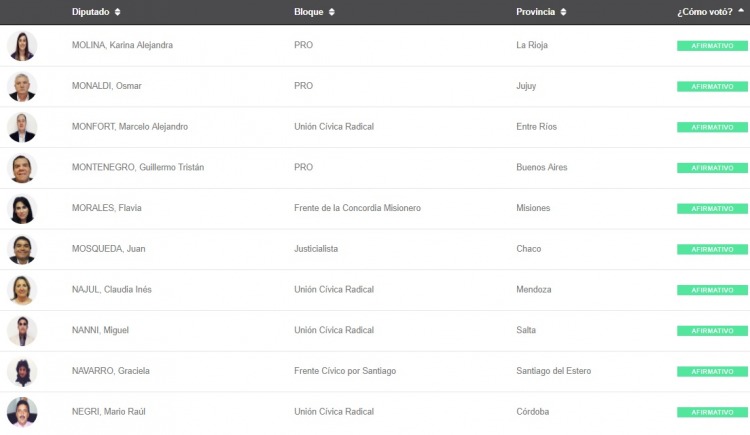The image size is (750, 435).
Task: Select Flavia Morales's profile picture
Action: coord(22,209)
